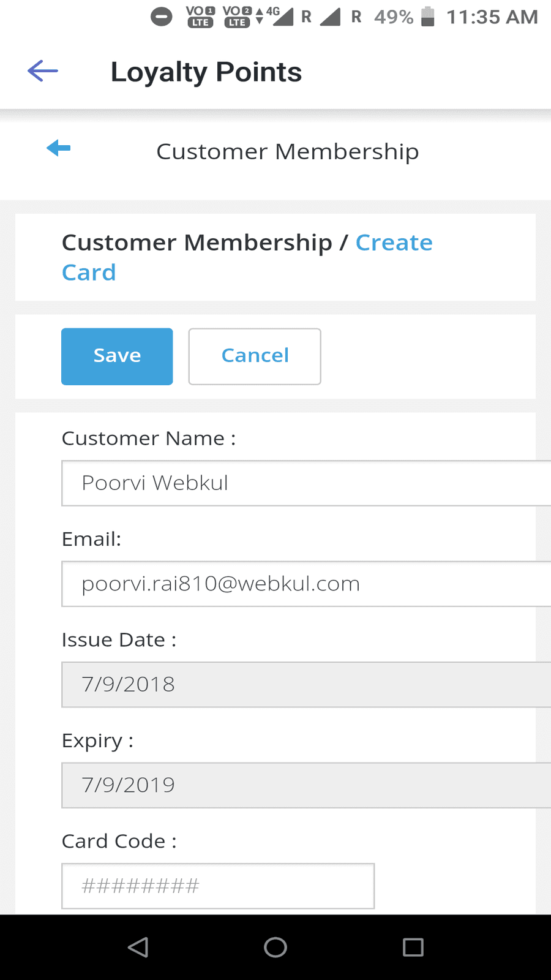
Task: Focus the Customer Name field
Action: coord(306,483)
